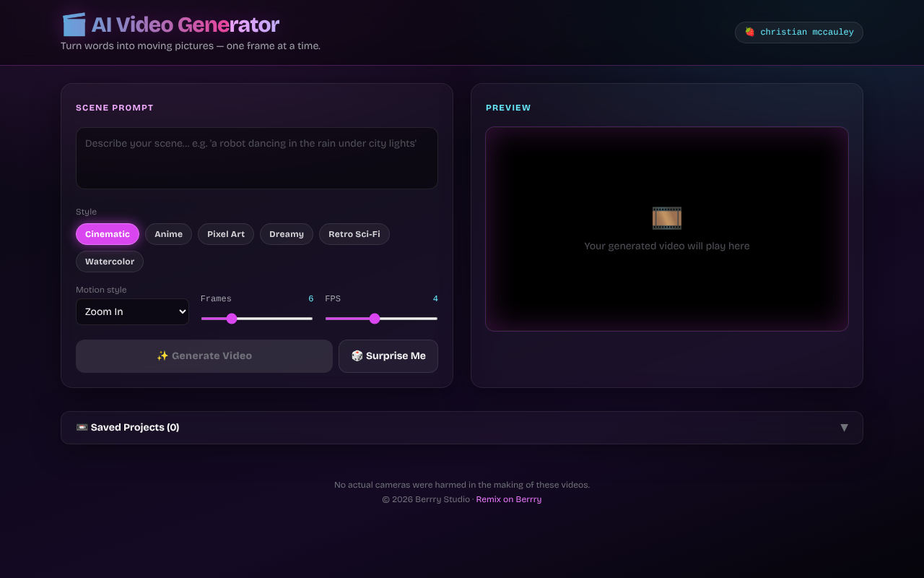Image resolution: width=924 pixels, height=578 pixels.
Task: Click the christian mccauley user badge
Action: coord(799,33)
